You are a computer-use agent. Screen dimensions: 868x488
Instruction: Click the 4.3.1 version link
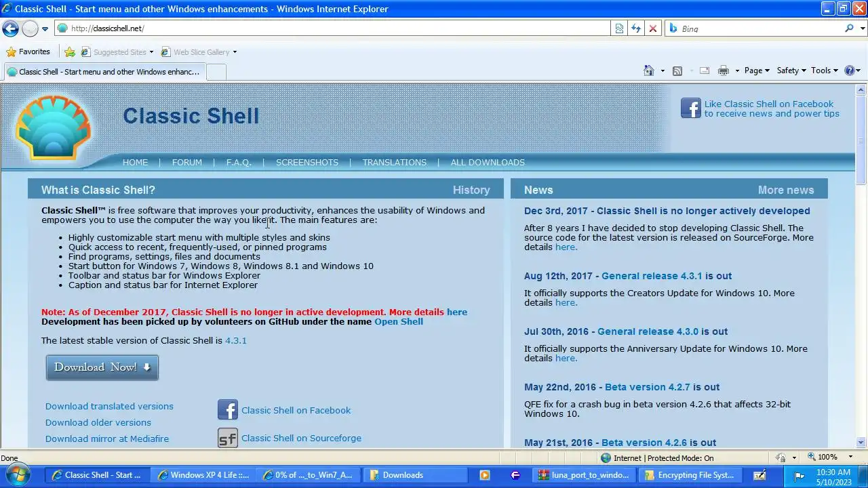(x=235, y=340)
